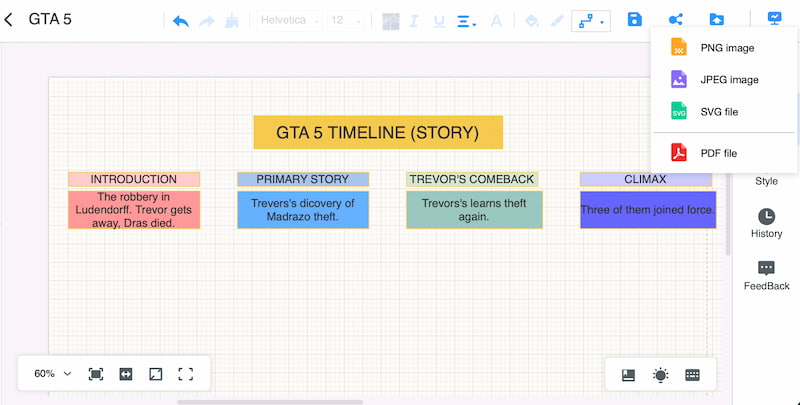Viewport: 800px width, 405px height.
Task: Select the 'Trevors's learns theft again' box
Action: (474, 210)
